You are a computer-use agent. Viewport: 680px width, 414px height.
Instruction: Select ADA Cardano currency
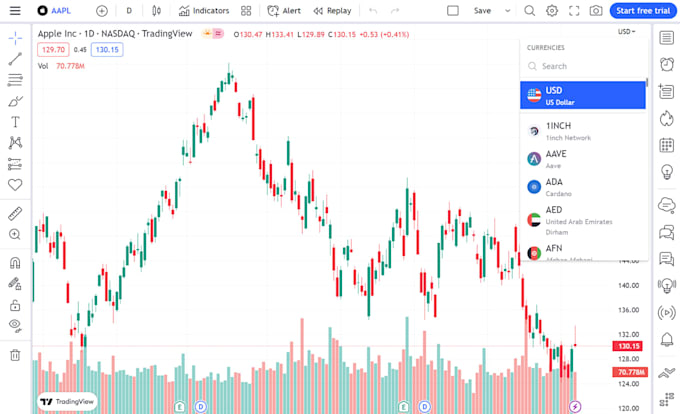click(x=583, y=187)
